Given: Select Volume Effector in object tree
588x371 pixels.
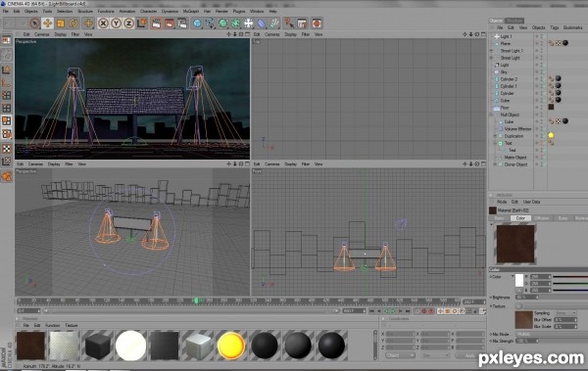Looking at the screenshot, I should click(x=517, y=129).
